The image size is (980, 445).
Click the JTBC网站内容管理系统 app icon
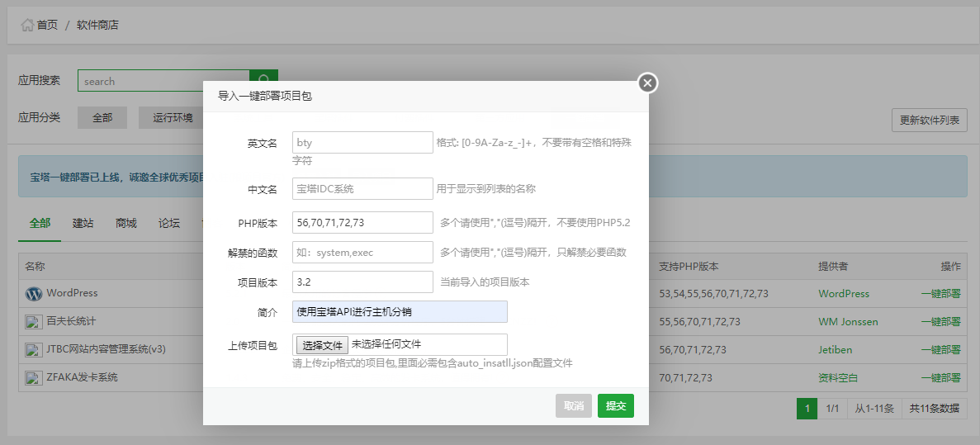(34, 350)
